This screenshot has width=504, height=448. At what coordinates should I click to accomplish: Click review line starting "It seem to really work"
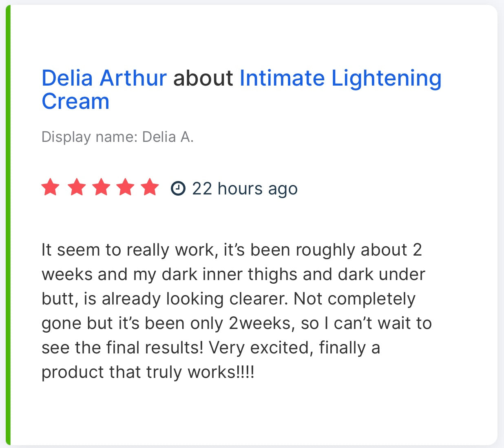coord(231,250)
